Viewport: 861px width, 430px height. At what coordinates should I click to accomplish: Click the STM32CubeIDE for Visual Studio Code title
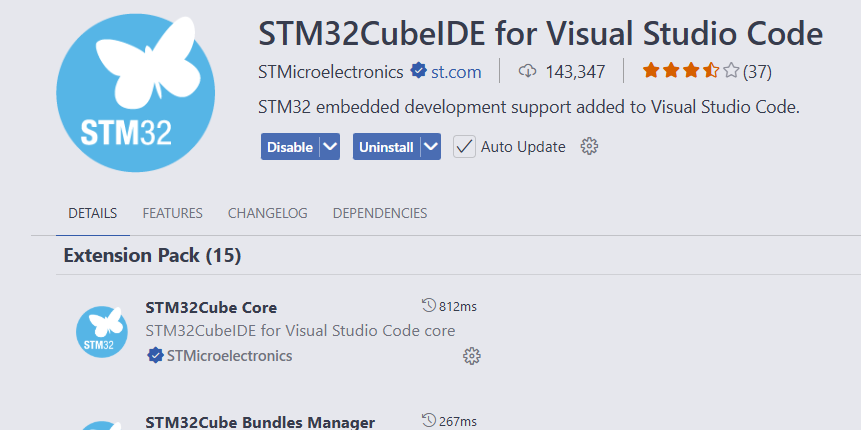click(540, 33)
